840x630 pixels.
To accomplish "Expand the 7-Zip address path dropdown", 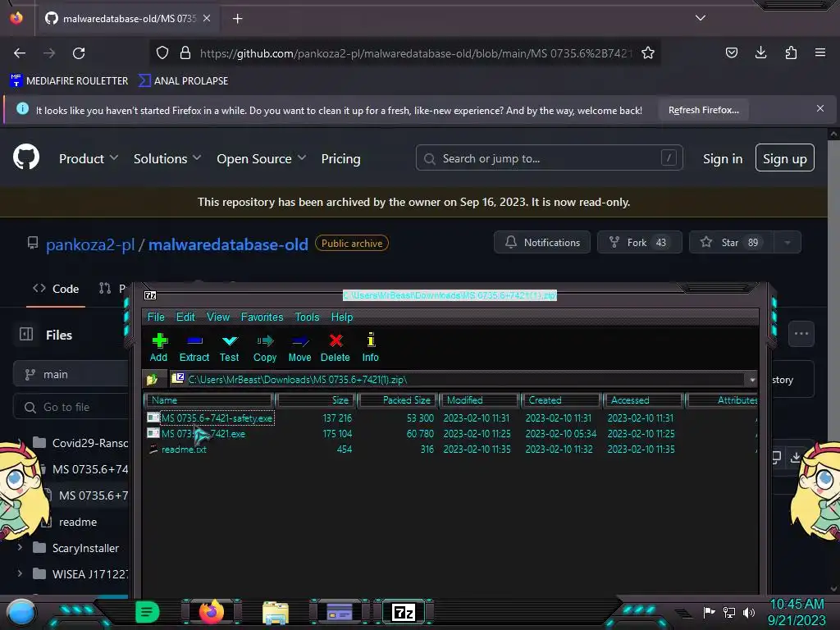I will [752, 379].
